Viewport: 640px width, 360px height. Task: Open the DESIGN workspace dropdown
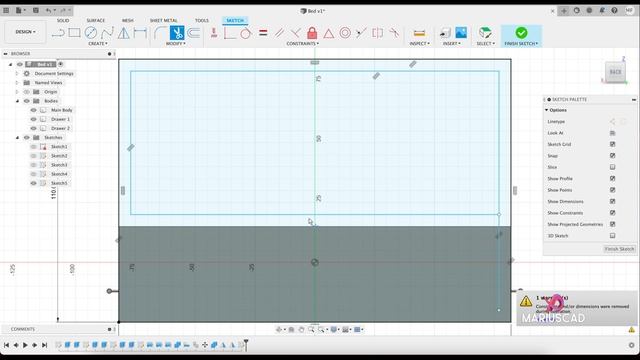click(25, 32)
